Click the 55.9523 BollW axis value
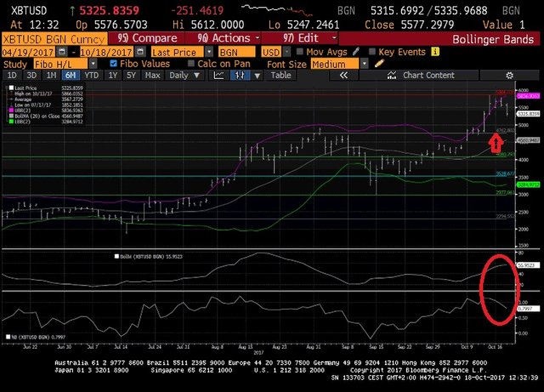 pos(529,265)
